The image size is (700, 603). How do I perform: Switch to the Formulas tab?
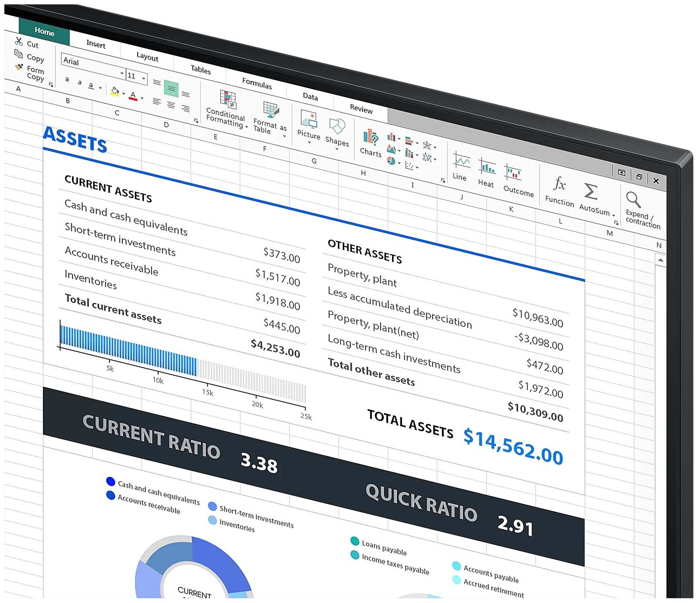[x=257, y=83]
